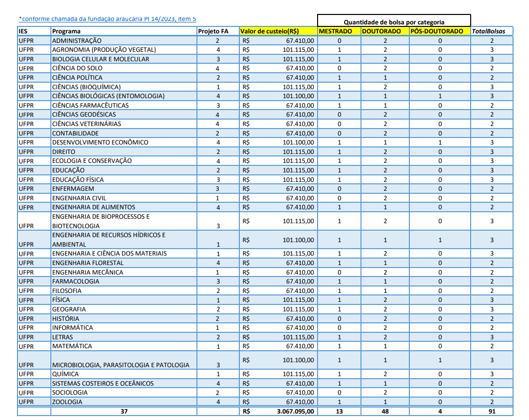Click the TotalBolsas total 91

point(492,411)
